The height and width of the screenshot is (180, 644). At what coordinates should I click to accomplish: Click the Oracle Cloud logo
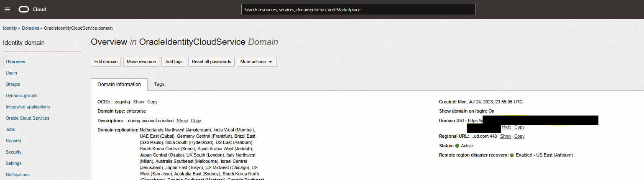coord(33,9)
